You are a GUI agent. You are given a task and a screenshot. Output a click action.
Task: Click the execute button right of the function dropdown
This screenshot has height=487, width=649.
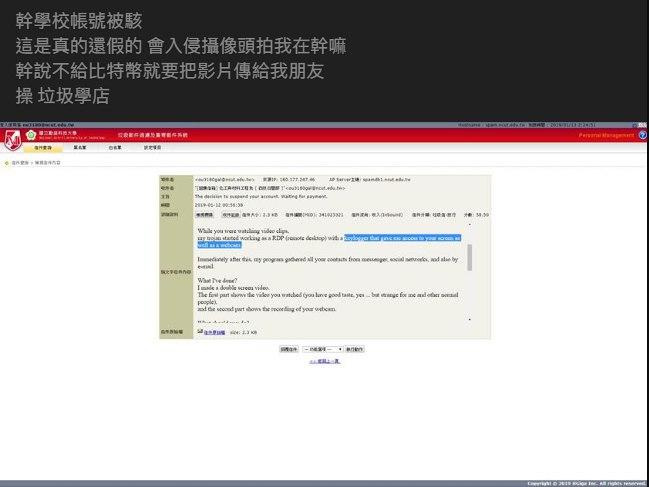coord(355,349)
